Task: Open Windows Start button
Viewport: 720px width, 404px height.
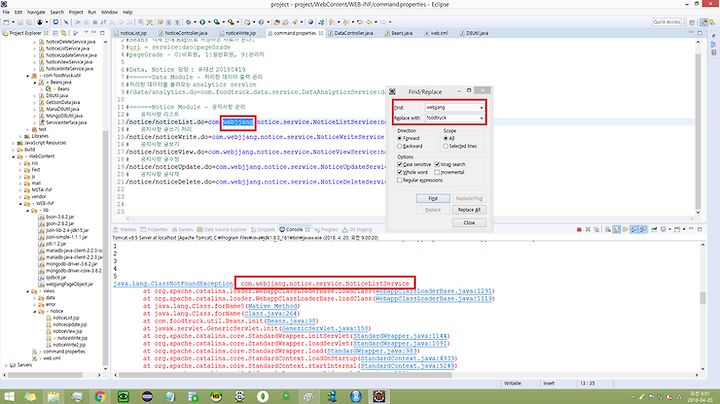Action: coord(8,396)
